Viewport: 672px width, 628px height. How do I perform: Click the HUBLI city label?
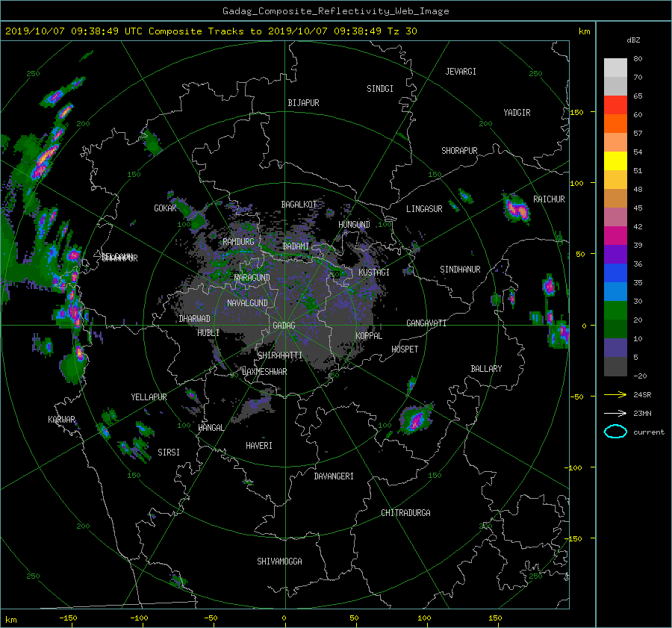(208, 332)
